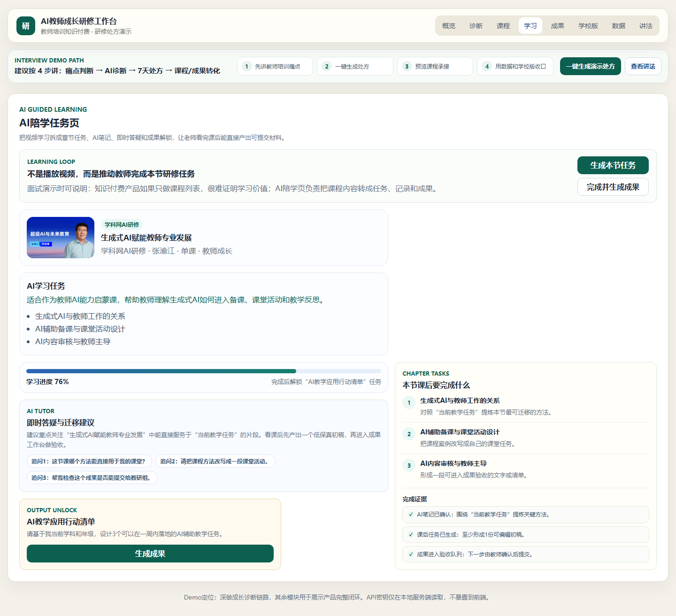Click bullet item 生成式AI与教师工作的关系 in AI学习任务
The image size is (676, 616).
80,316
